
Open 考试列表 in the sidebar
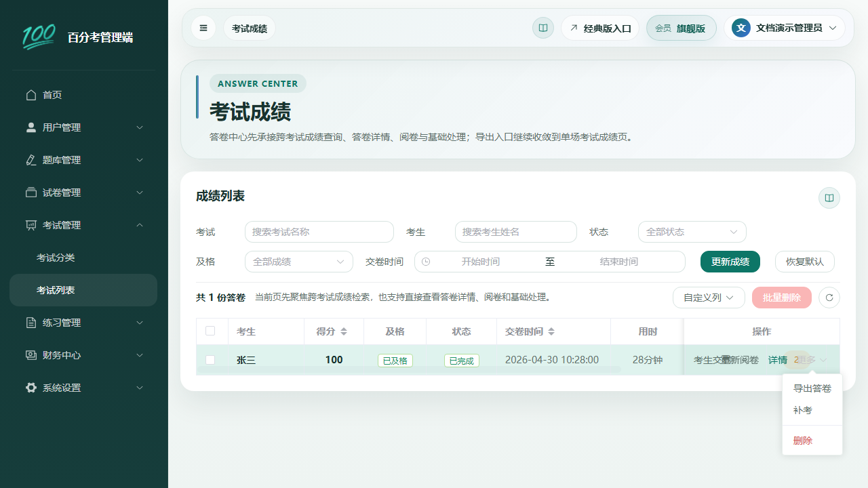tap(83, 290)
